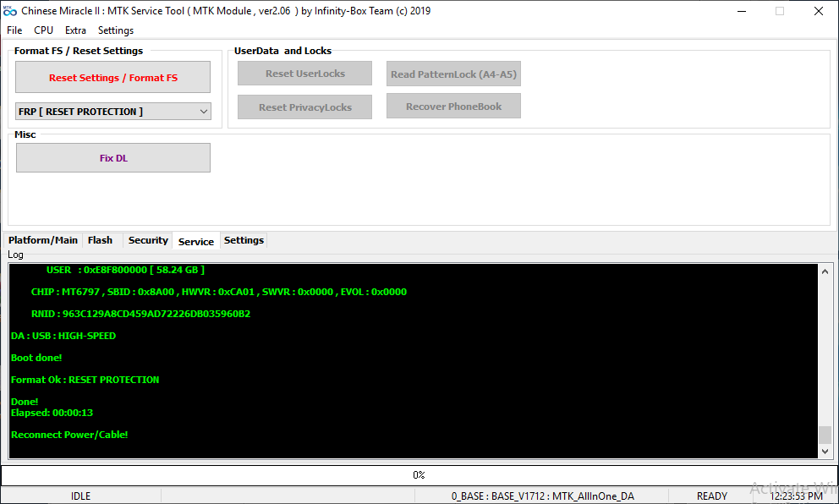Click the Infinity-Box app icon in title bar
Image resolution: width=839 pixels, height=504 pixels.
(10, 11)
